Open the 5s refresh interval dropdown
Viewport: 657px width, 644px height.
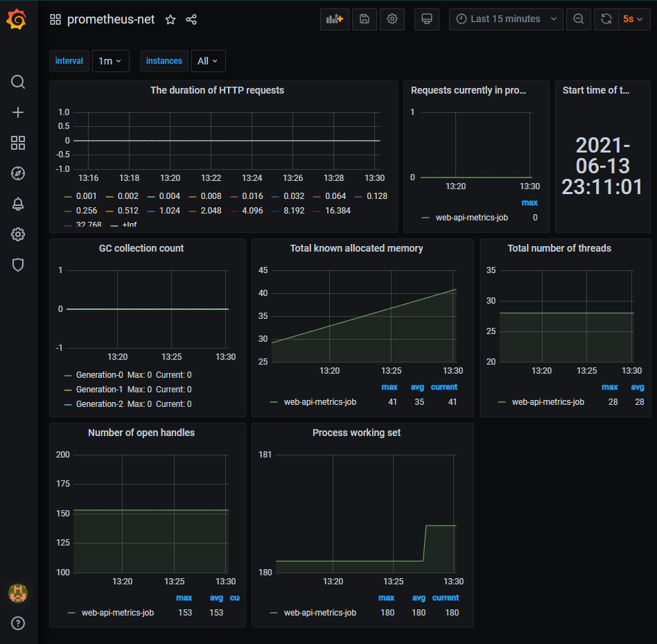click(x=633, y=19)
